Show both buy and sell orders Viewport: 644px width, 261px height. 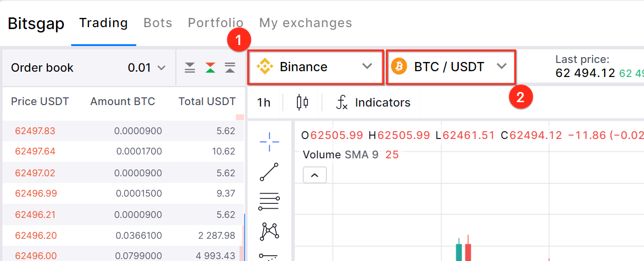pos(210,68)
